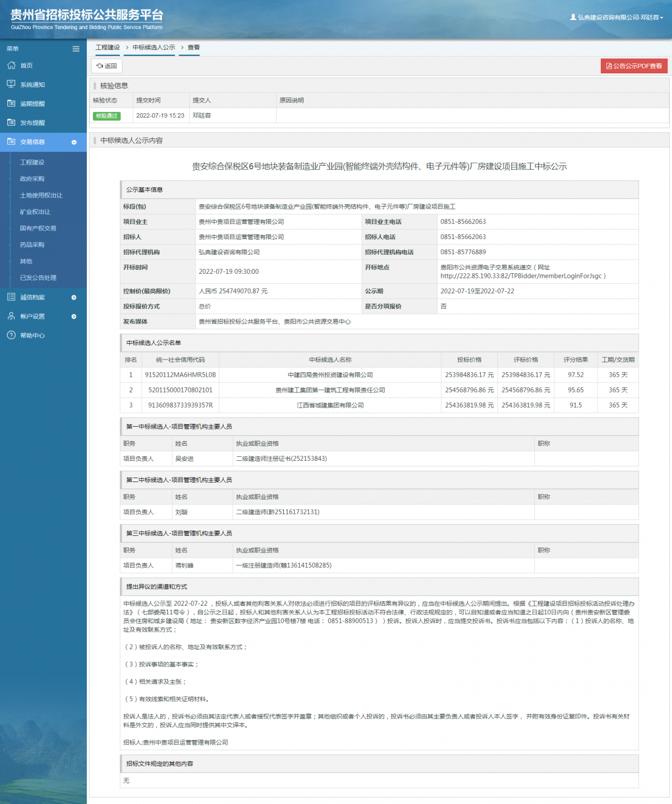Click the 工程建设 breadcrumb tab

click(x=108, y=48)
